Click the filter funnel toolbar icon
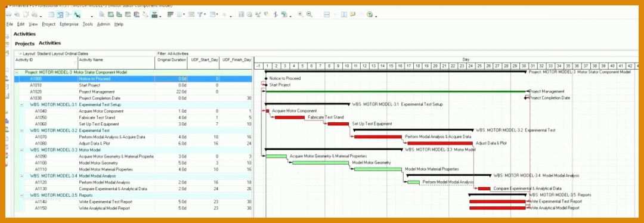This screenshot has width=644, height=223. pos(200,15)
